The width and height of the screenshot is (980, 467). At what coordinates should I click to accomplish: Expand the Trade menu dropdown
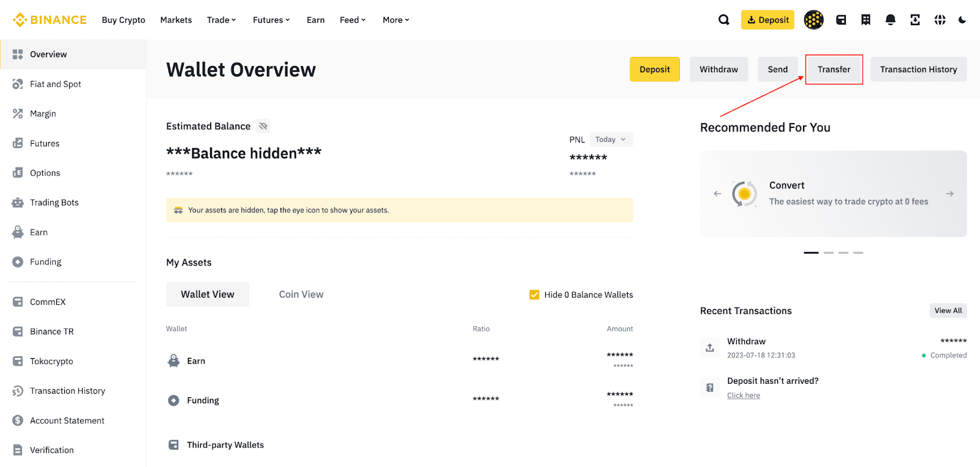click(221, 20)
